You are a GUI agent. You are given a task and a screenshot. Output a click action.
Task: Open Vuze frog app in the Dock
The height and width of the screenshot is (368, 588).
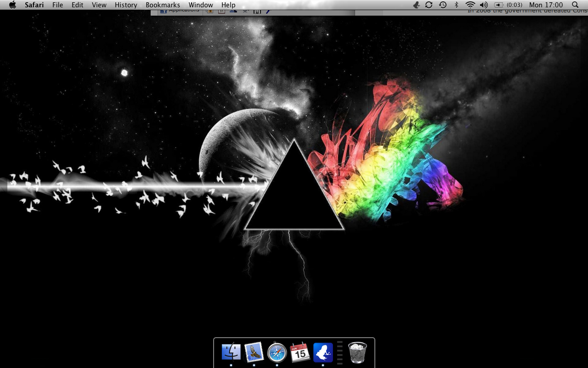point(323,352)
